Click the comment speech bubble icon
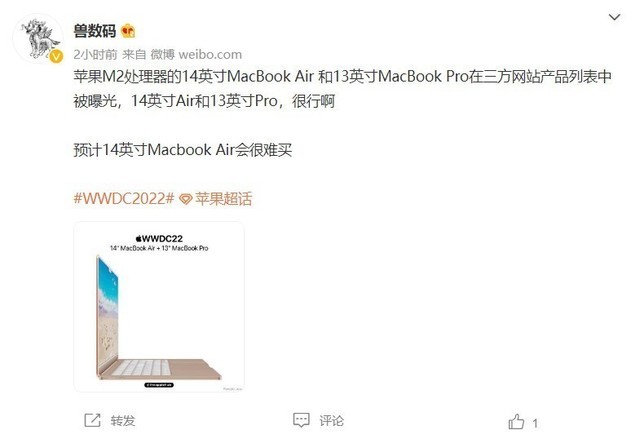Screen dimensions: 640x439 pyautogui.click(x=301, y=420)
